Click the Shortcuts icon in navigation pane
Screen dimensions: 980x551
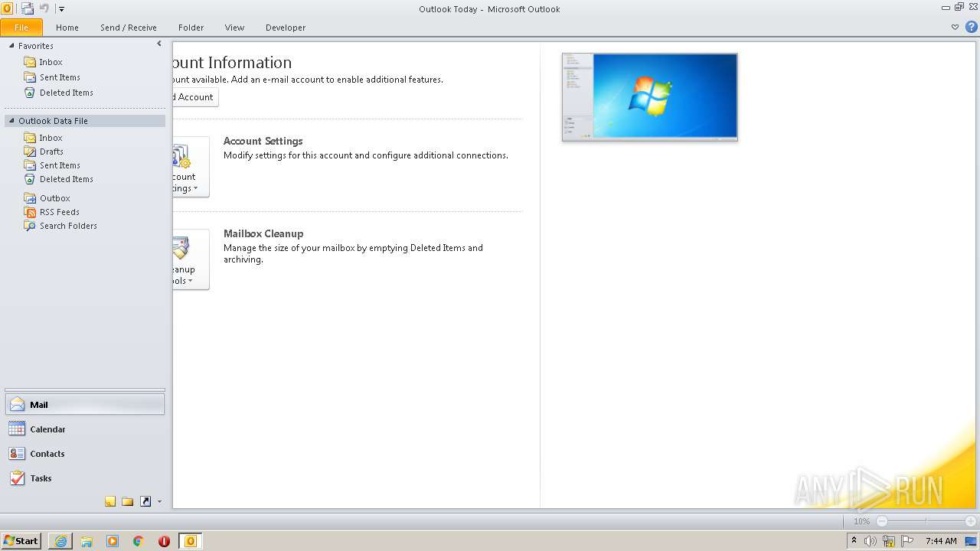coord(145,501)
